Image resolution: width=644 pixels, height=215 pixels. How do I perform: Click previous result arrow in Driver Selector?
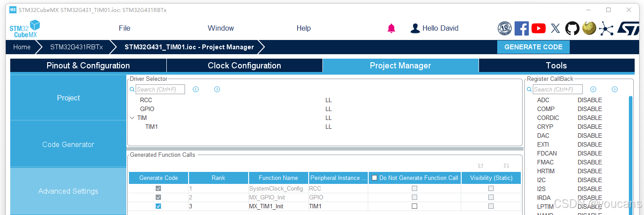tap(196, 89)
